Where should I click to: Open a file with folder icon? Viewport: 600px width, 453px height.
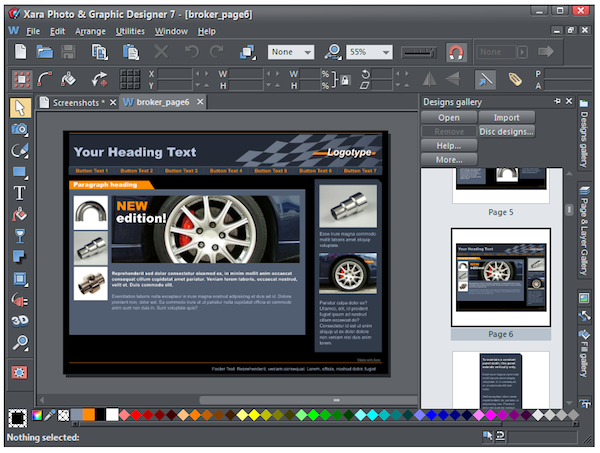click(44, 52)
